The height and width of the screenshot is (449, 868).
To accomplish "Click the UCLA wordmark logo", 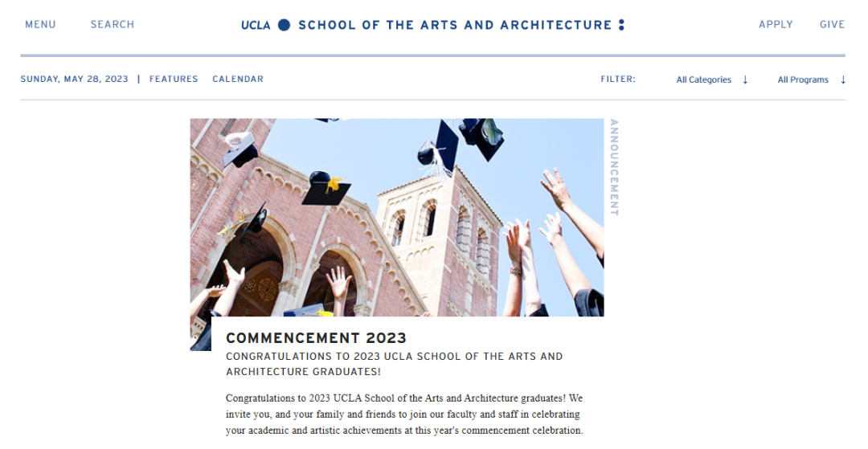I will click(256, 25).
